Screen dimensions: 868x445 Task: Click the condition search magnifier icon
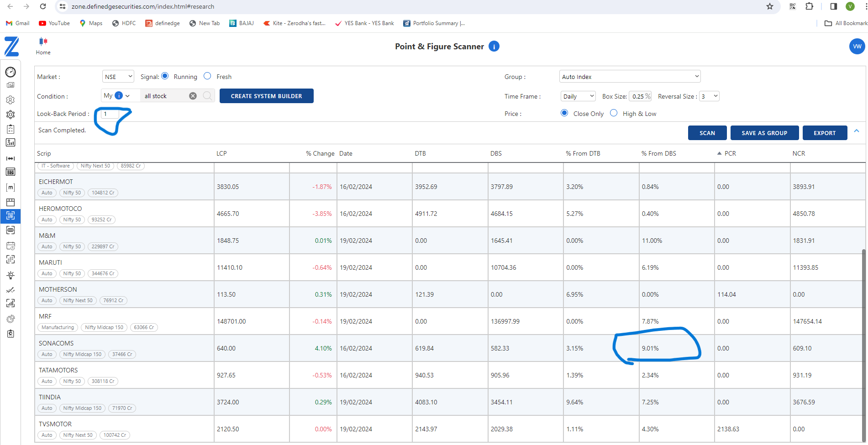(x=207, y=96)
